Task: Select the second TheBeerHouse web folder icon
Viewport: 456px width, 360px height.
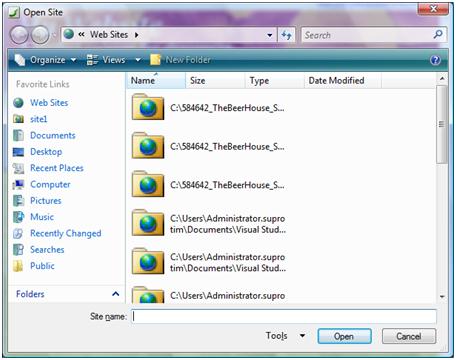Action: click(x=148, y=146)
